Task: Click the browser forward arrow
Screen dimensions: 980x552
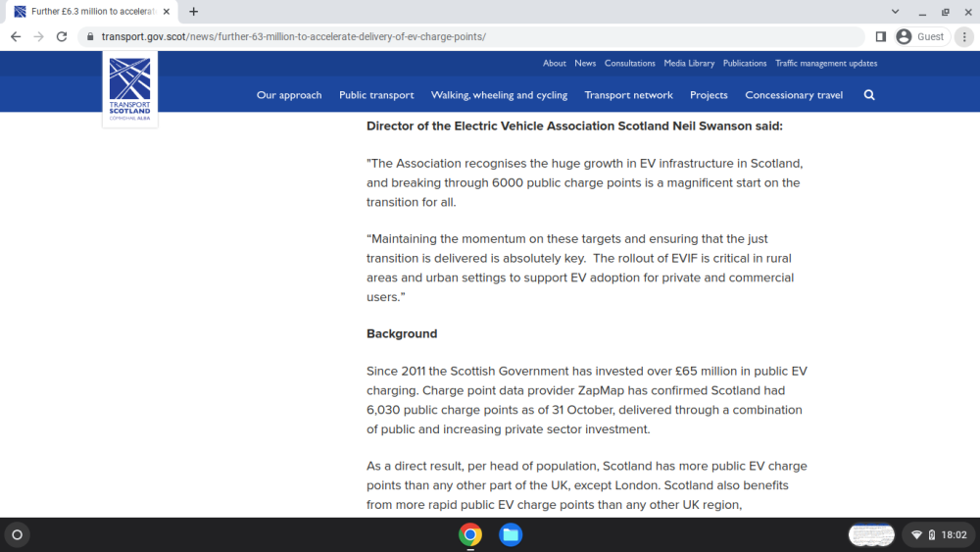Action: [39, 37]
